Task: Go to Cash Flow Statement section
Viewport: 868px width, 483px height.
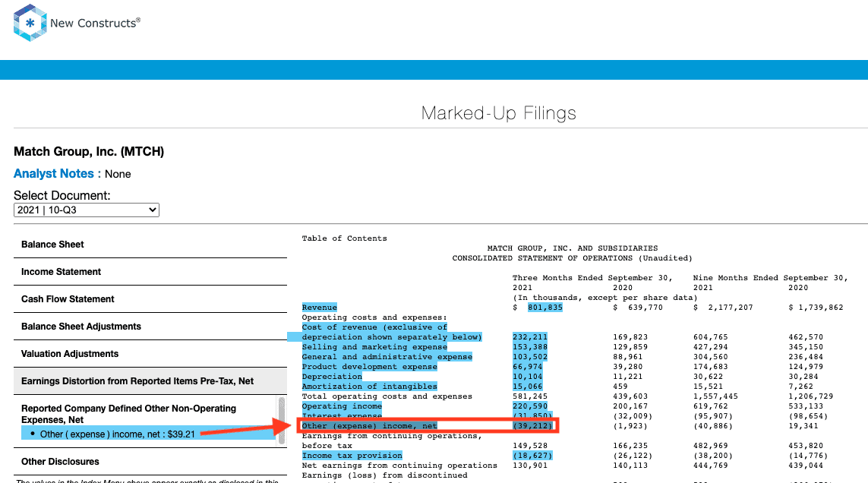Action: click(x=150, y=299)
